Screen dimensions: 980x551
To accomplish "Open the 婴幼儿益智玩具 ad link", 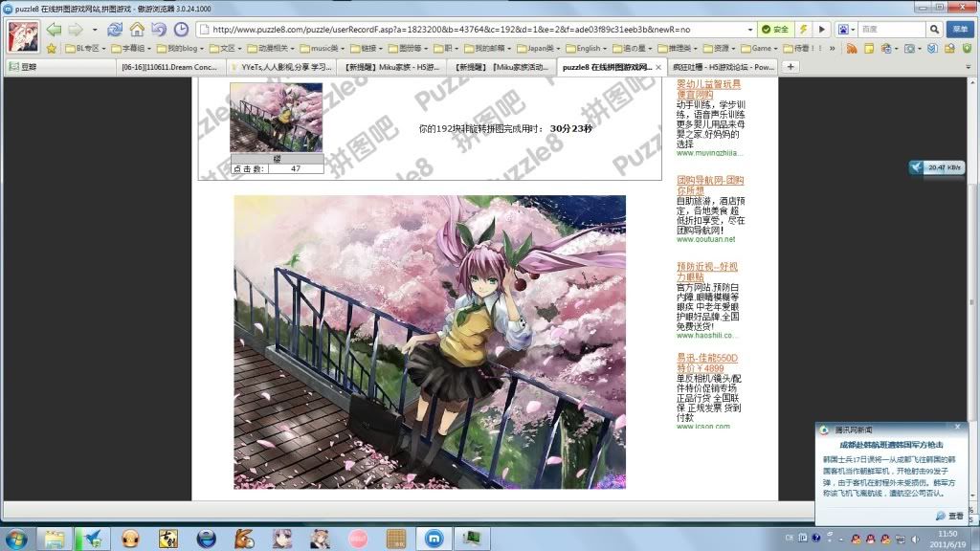I will click(x=709, y=89).
